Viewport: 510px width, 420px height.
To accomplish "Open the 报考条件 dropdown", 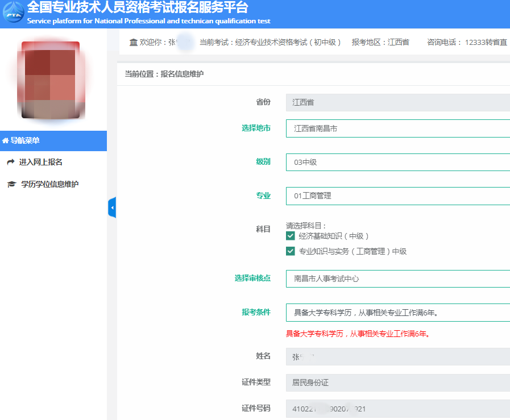I will click(398, 313).
